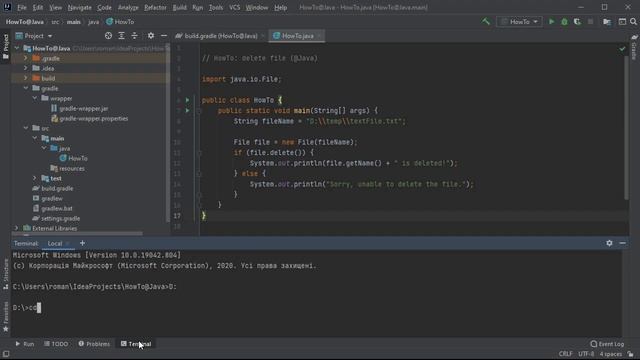This screenshot has width=640, height=360.
Task: Open the Refactor menu
Action: tap(155, 7)
